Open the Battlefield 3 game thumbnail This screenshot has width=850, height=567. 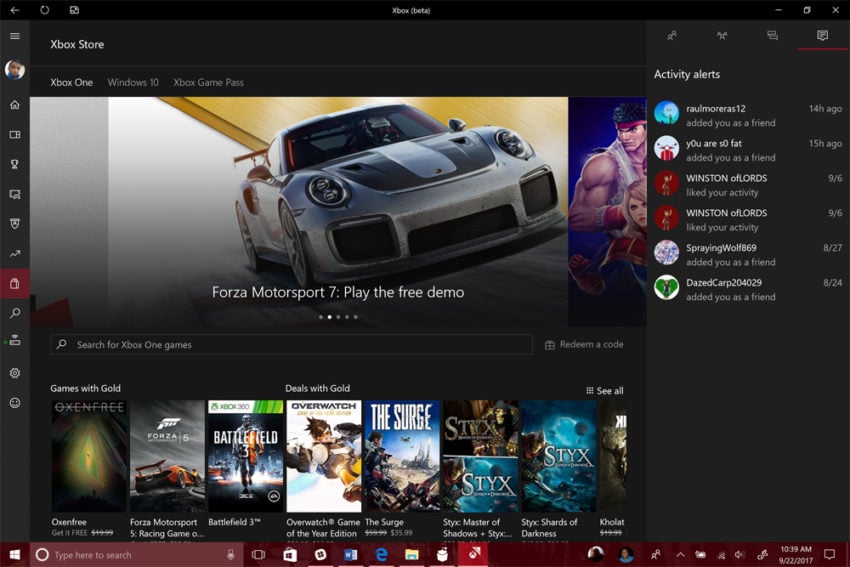tap(245, 456)
